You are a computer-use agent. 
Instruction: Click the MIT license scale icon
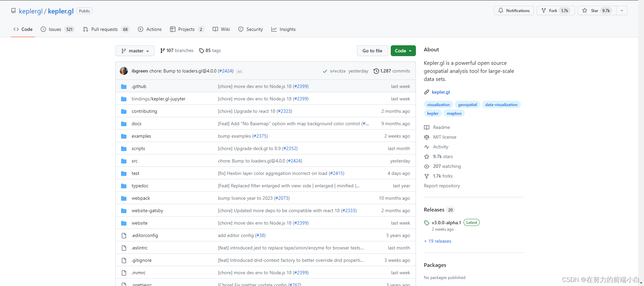[x=427, y=137]
